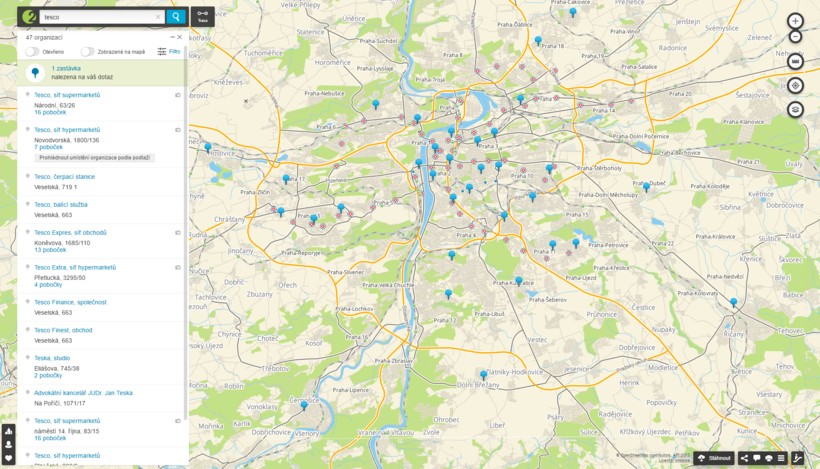Image resolution: width=820 pixels, height=469 pixels.
Task: Open Tesco, síť supermarketů at Národní 63/26
Action: click(67, 95)
